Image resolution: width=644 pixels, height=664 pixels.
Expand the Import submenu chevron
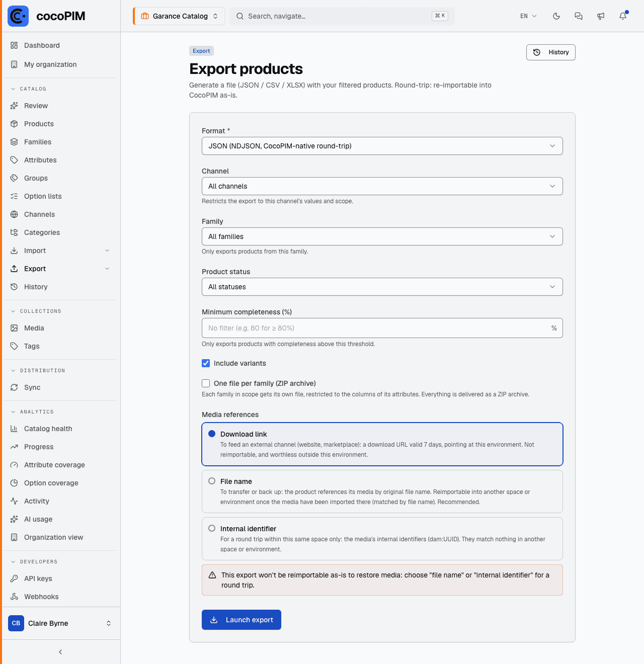click(107, 251)
